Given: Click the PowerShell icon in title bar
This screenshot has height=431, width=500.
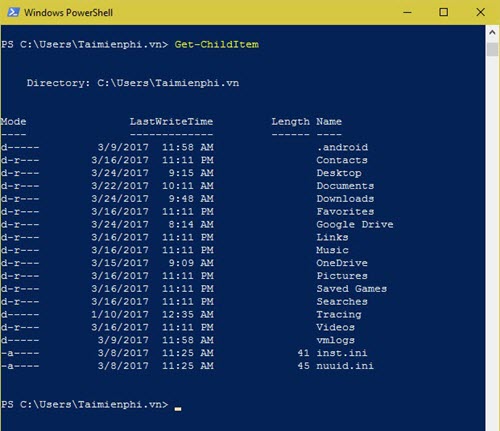Looking at the screenshot, I should pyautogui.click(x=13, y=12).
